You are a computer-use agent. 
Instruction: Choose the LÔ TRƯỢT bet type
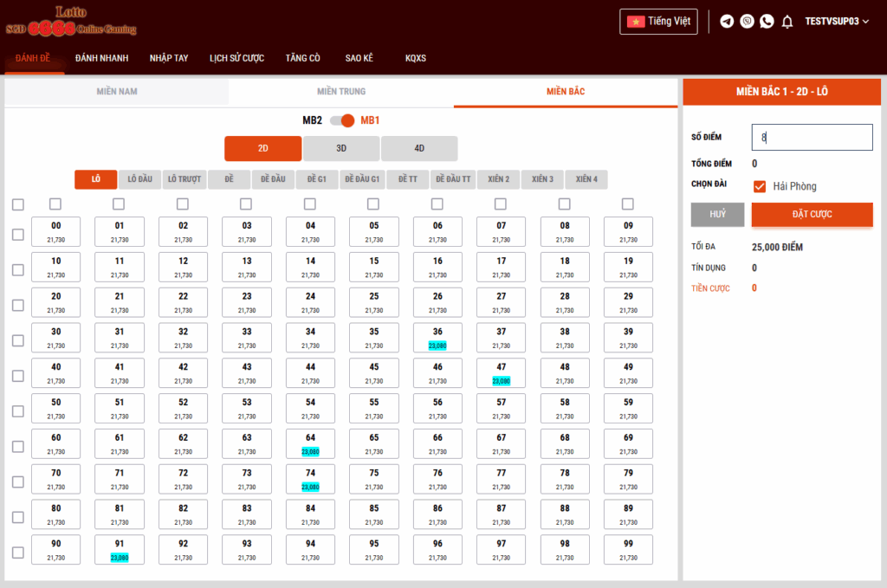tap(185, 179)
